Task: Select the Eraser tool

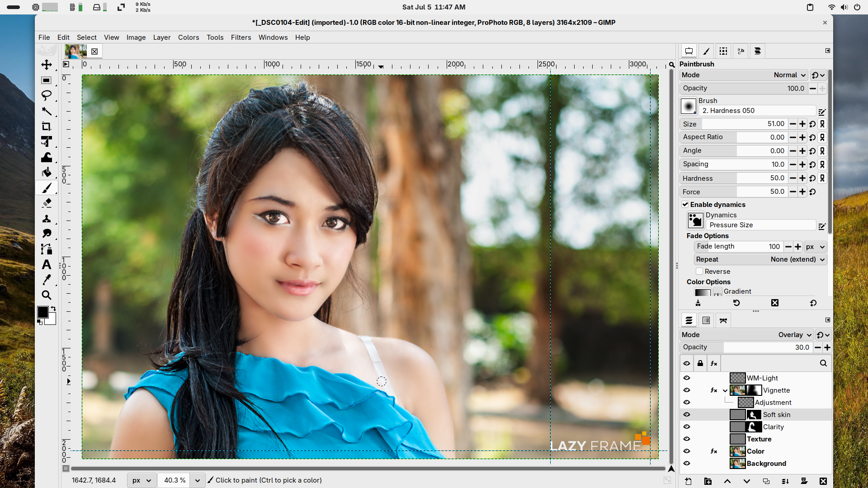Action: tap(47, 203)
